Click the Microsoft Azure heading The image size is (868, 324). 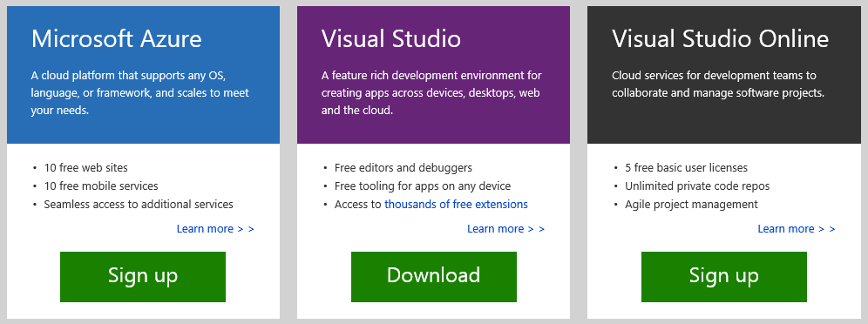click(x=117, y=39)
